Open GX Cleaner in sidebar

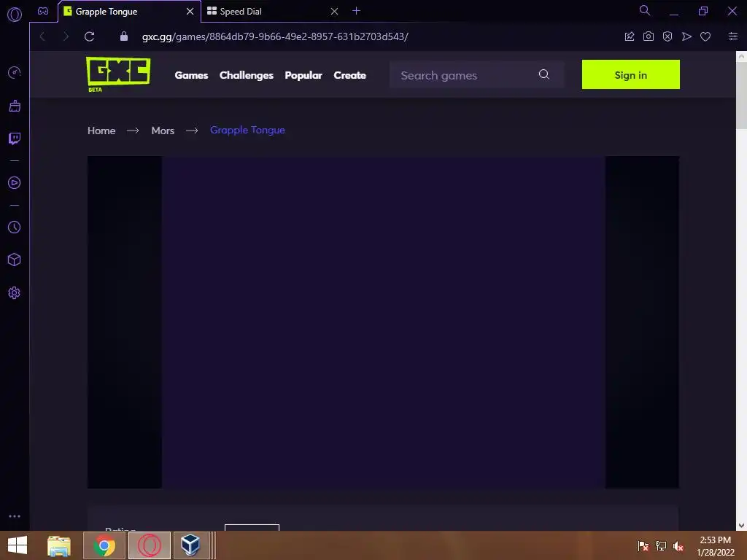pyautogui.click(x=15, y=106)
